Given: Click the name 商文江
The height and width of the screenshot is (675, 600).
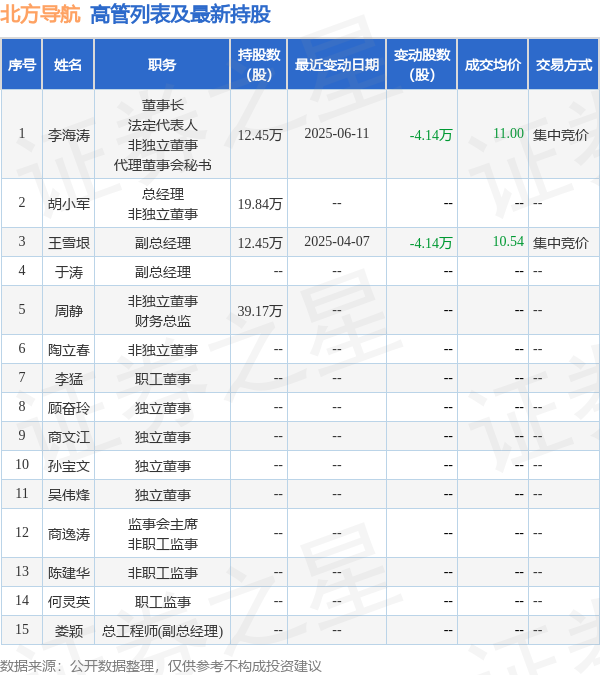Looking at the screenshot, I should pyautogui.click(x=69, y=437).
